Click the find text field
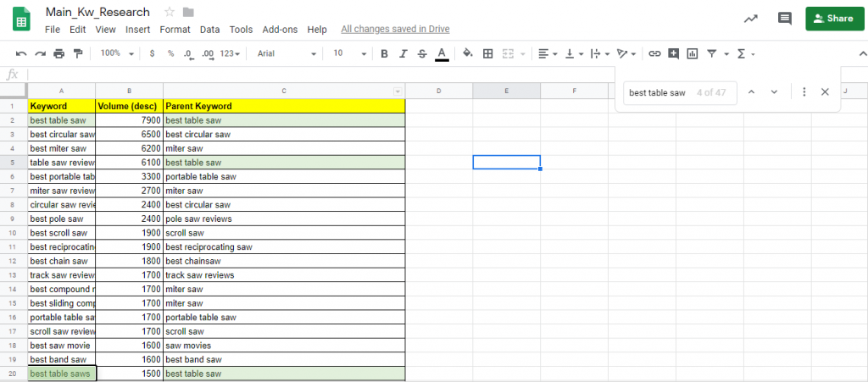This screenshot has height=382, width=868. click(681, 93)
